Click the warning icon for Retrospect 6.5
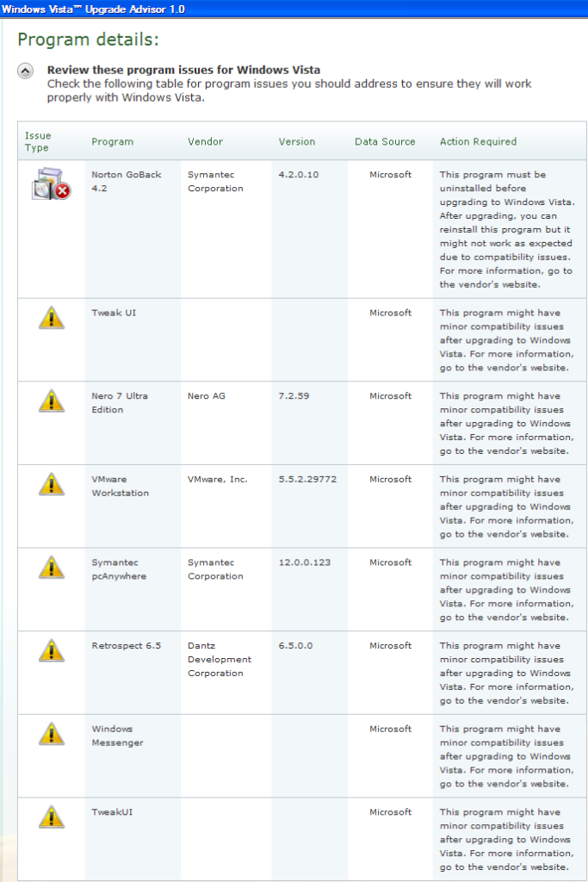The height and width of the screenshot is (882, 588). (51, 651)
